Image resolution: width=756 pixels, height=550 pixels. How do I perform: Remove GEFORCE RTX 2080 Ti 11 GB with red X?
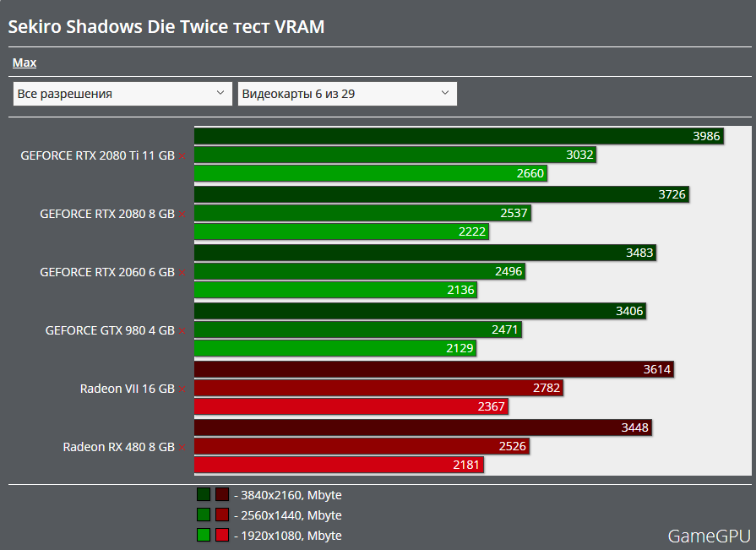(182, 156)
